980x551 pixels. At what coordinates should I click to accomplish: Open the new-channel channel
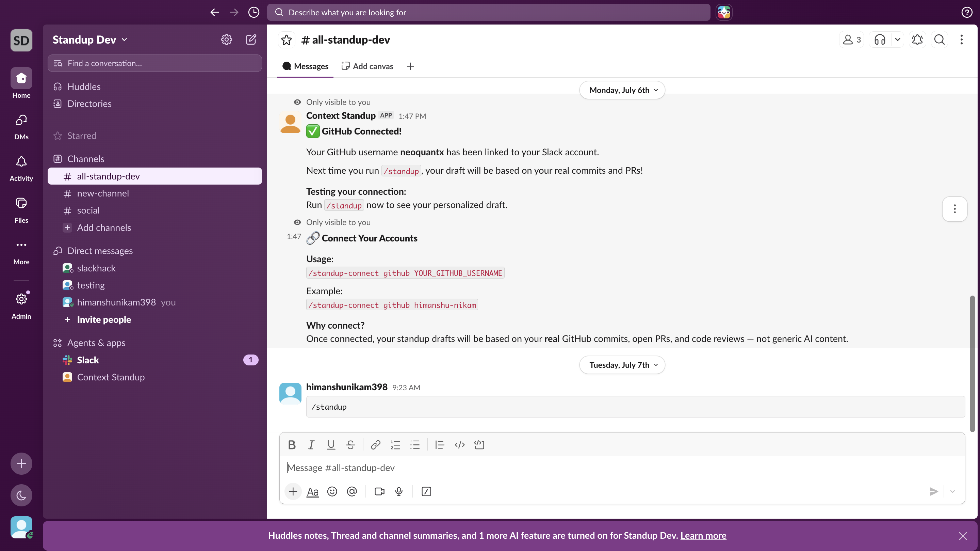tap(154, 193)
